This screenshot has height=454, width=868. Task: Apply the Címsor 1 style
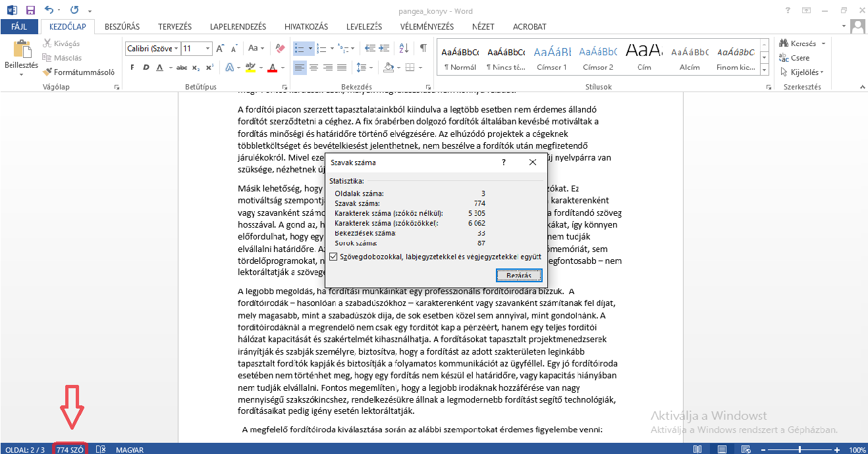552,57
